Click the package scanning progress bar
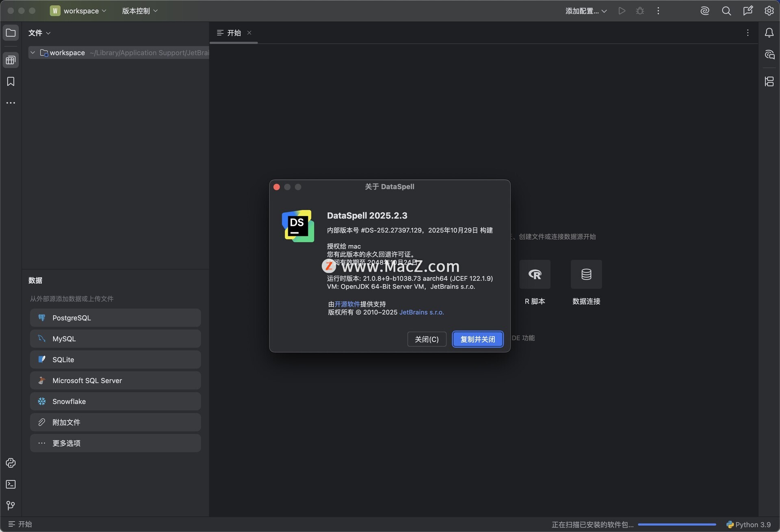 tap(676, 524)
